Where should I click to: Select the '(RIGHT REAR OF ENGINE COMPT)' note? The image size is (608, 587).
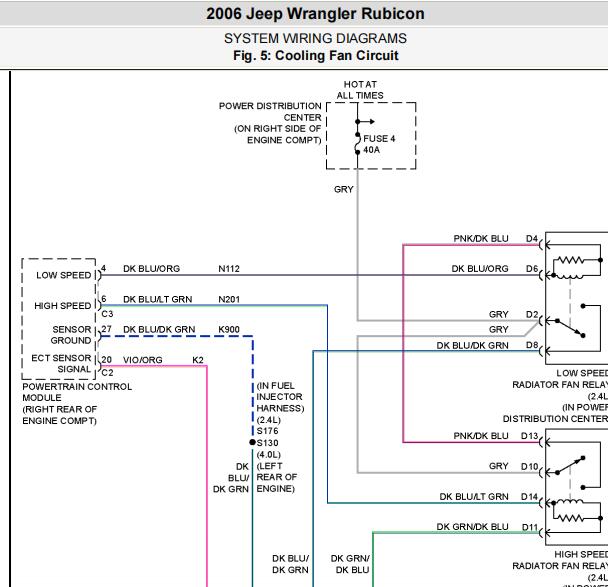(x=60, y=415)
